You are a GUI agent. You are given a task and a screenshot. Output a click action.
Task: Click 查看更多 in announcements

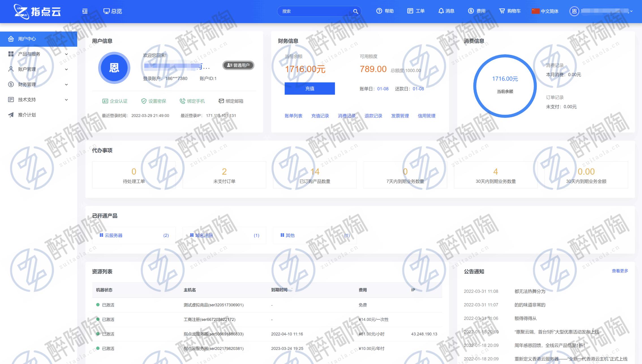point(620,271)
